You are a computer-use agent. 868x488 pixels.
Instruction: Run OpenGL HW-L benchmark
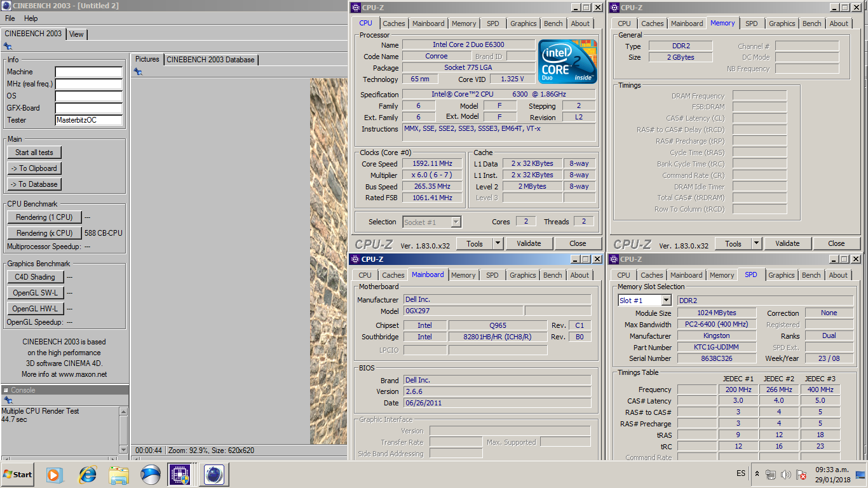pyautogui.click(x=36, y=309)
